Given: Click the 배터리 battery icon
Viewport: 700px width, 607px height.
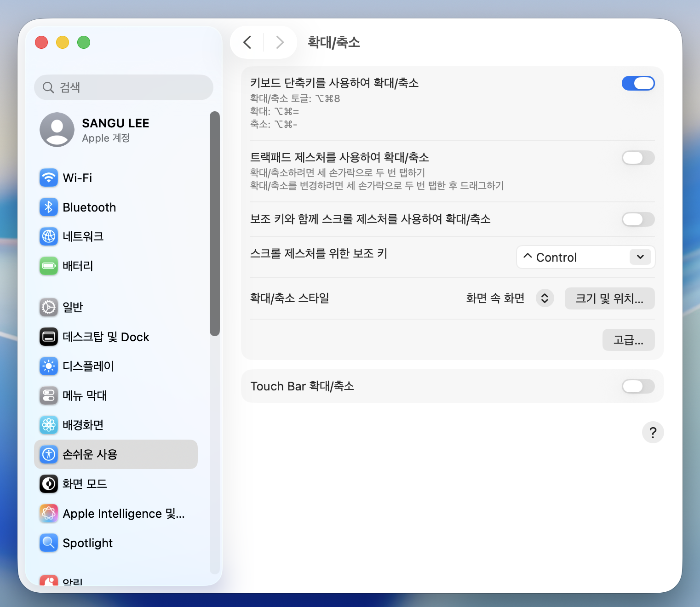Looking at the screenshot, I should 48,266.
